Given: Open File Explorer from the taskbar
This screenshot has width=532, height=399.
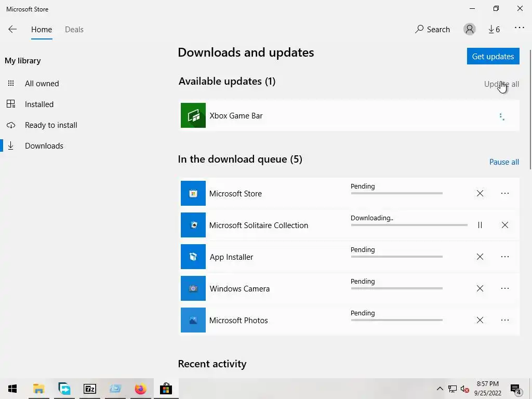Looking at the screenshot, I should tap(38, 389).
